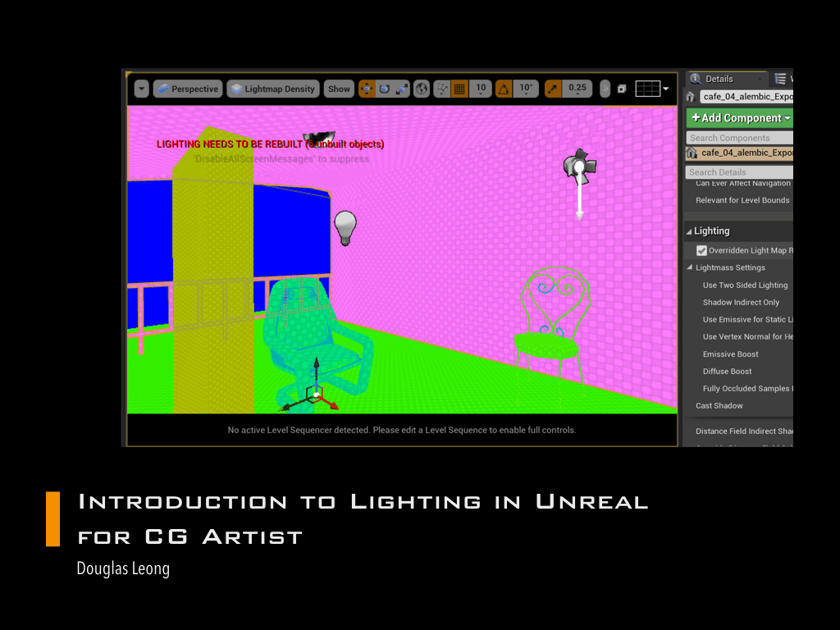Open the Add Component dropdown
The image size is (840, 630).
pos(739,118)
